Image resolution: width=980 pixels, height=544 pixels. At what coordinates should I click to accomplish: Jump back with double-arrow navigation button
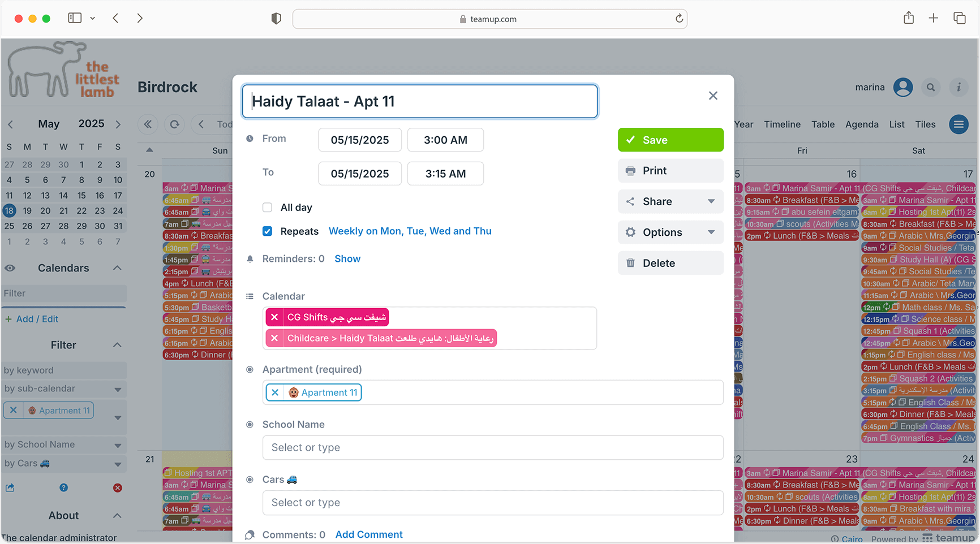(x=148, y=124)
